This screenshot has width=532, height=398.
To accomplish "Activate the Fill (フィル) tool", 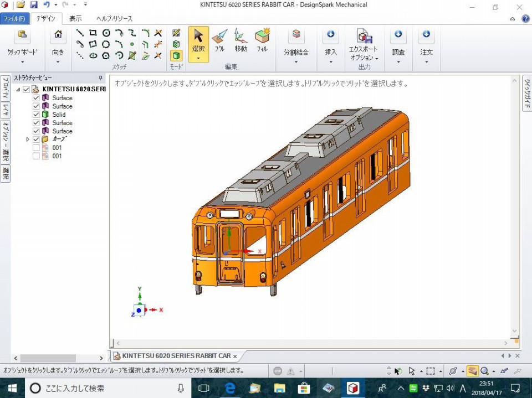I will pos(262,40).
